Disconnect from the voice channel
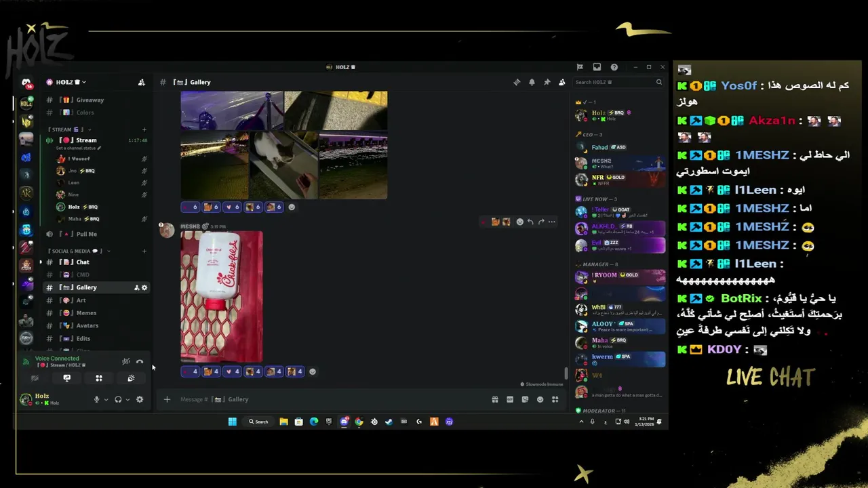Viewport: 868px width, 488px height. 140,361
